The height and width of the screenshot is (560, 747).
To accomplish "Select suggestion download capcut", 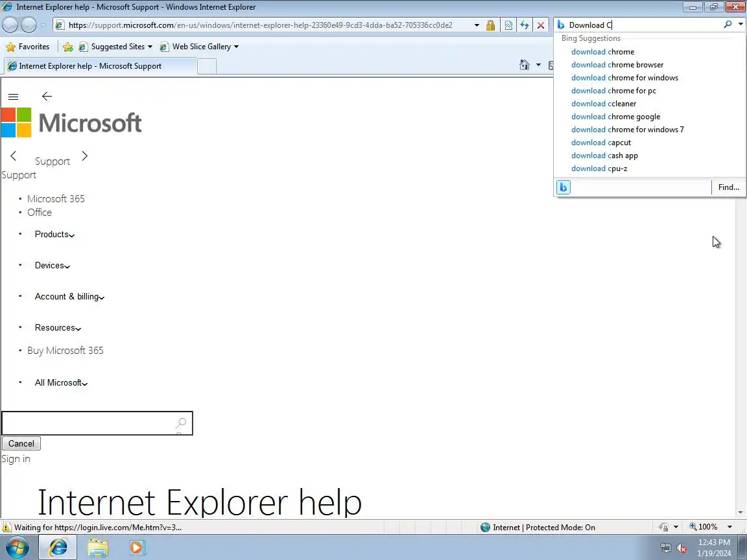I will coord(600,143).
